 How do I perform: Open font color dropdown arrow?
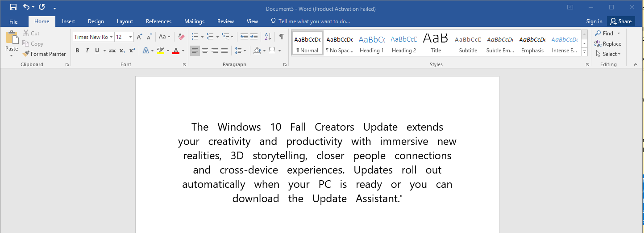pos(183,51)
